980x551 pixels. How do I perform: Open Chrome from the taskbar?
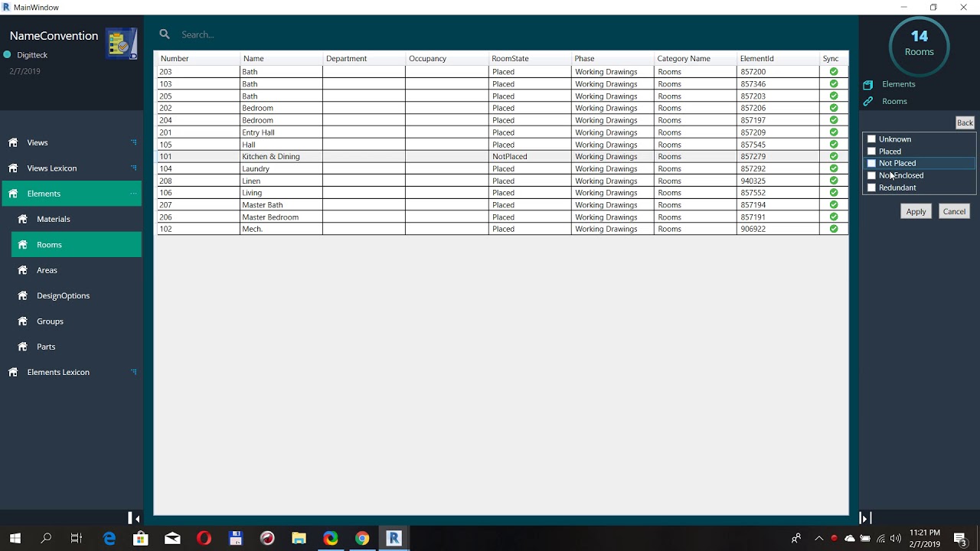pos(362,539)
